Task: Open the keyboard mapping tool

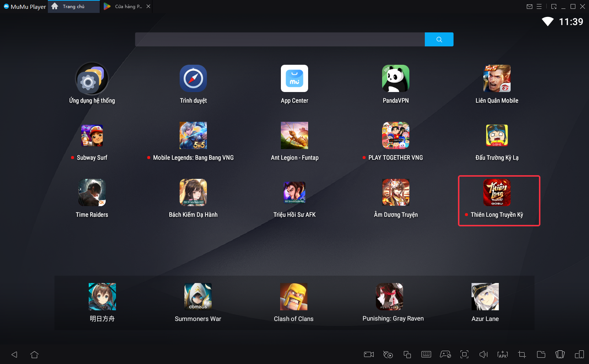Action: tap(426, 354)
